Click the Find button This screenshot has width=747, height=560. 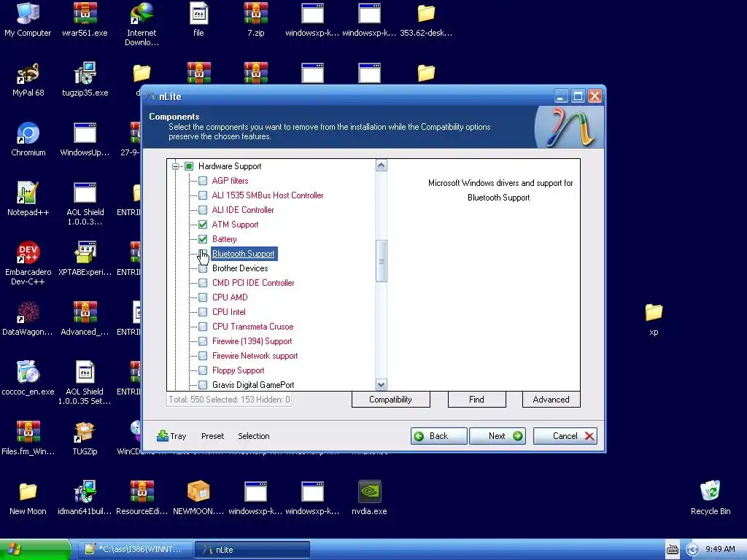coord(477,400)
